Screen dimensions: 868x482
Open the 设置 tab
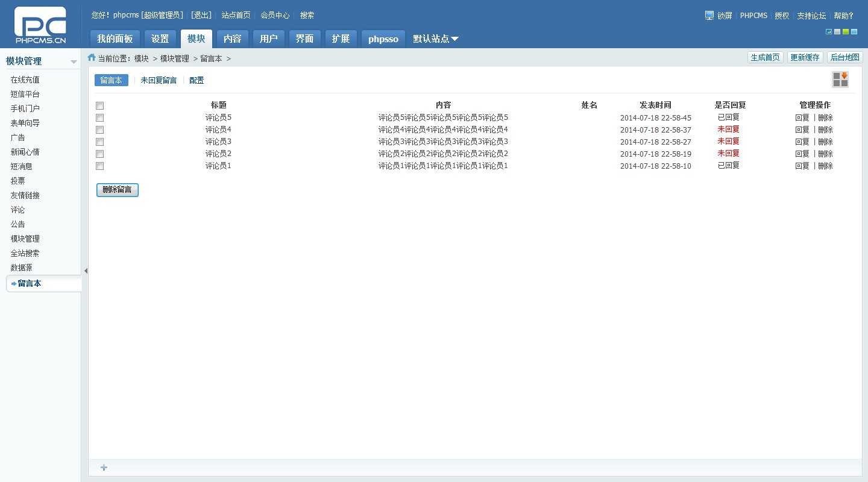click(160, 39)
